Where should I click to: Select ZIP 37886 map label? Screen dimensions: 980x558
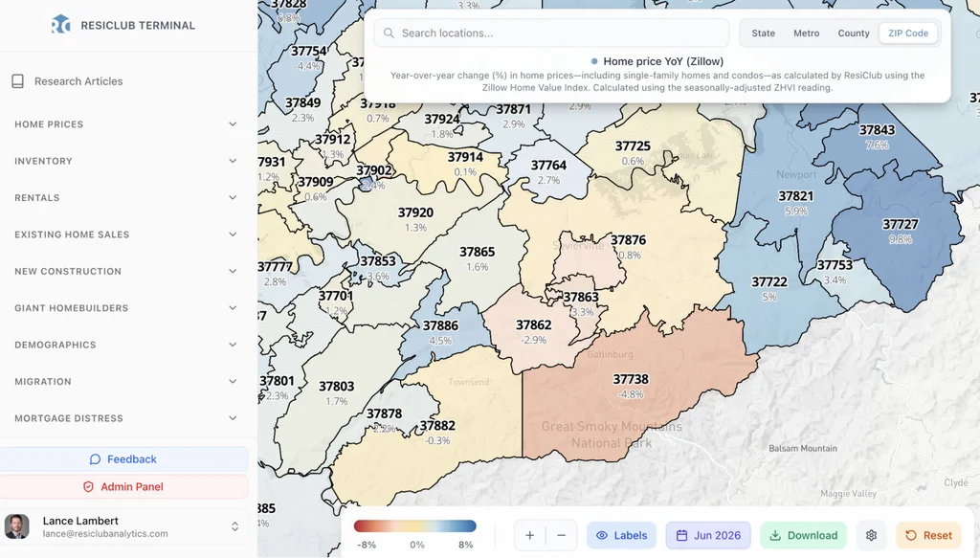tap(440, 325)
